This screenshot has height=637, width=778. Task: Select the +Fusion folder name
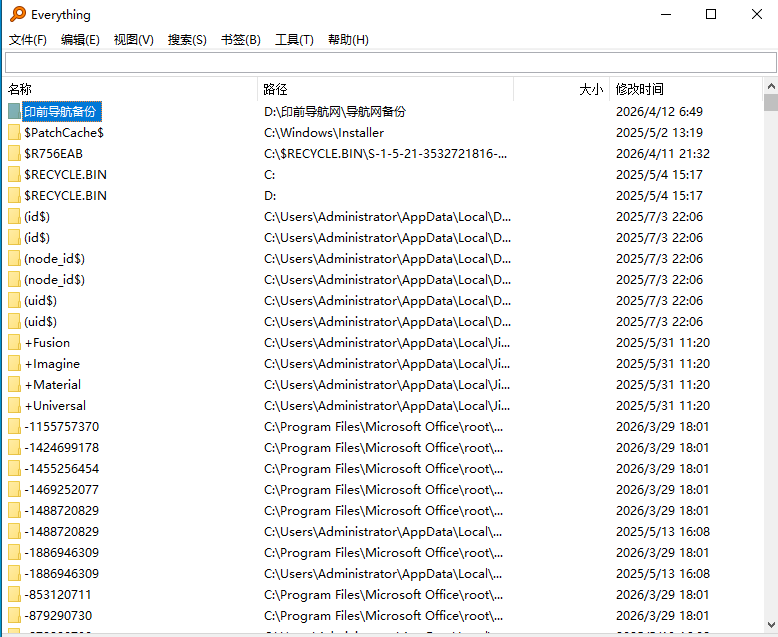point(47,343)
